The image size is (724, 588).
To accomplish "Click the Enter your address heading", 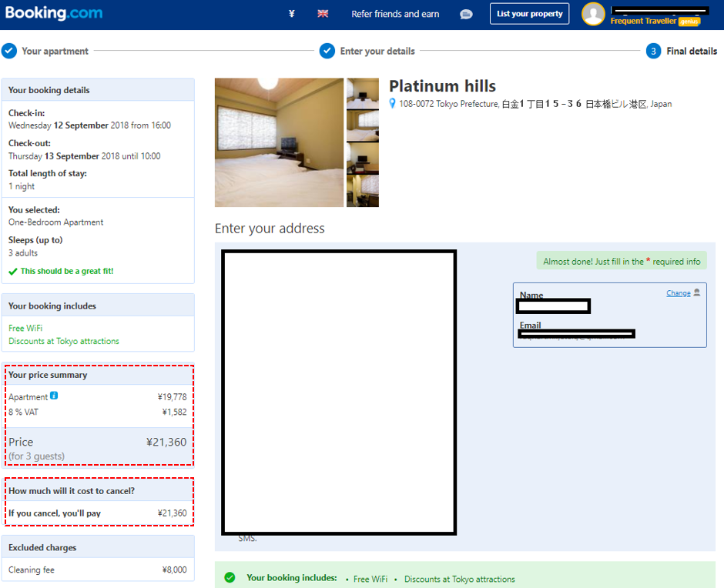I will click(270, 229).
